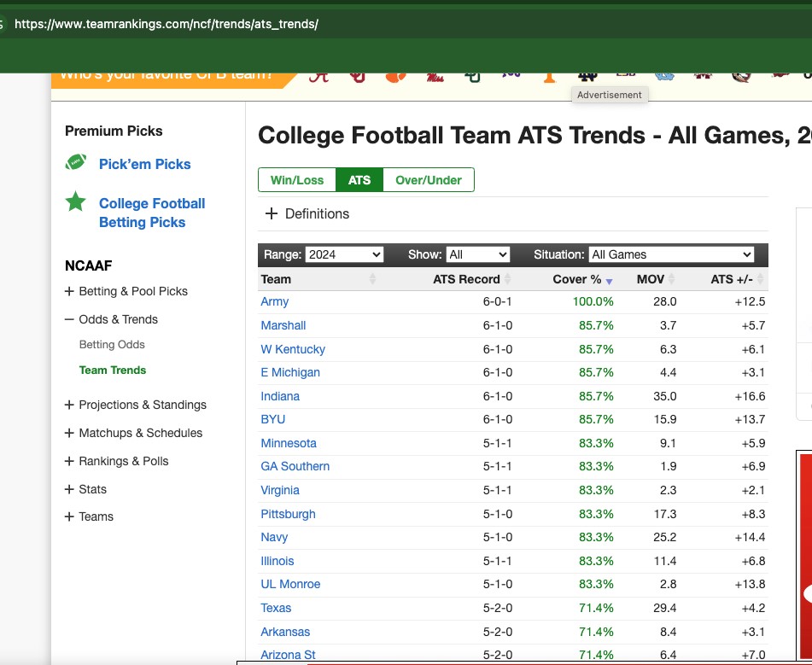The height and width of the screenshot is (665, 812).
Task: Open the Army team link
Action: tap(274, 301)
